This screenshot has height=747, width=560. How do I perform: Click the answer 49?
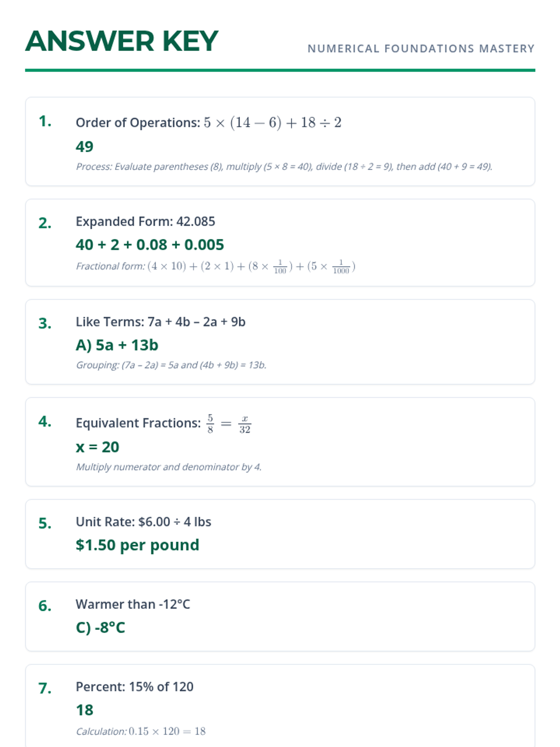point(84,147)
